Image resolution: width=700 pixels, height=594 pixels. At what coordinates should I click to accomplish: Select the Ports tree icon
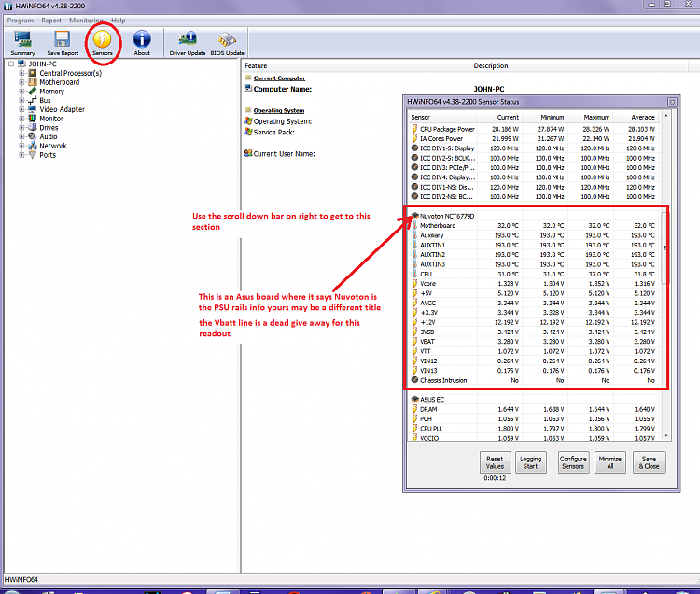(32, 154)
